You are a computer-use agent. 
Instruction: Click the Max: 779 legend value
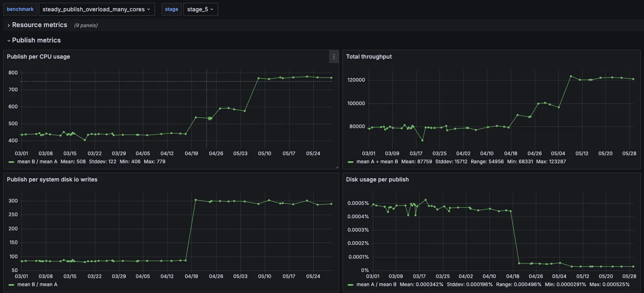155,162
